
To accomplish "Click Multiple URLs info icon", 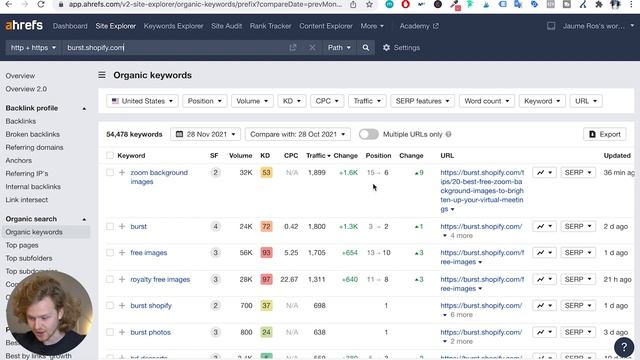I will pos(449,134).
